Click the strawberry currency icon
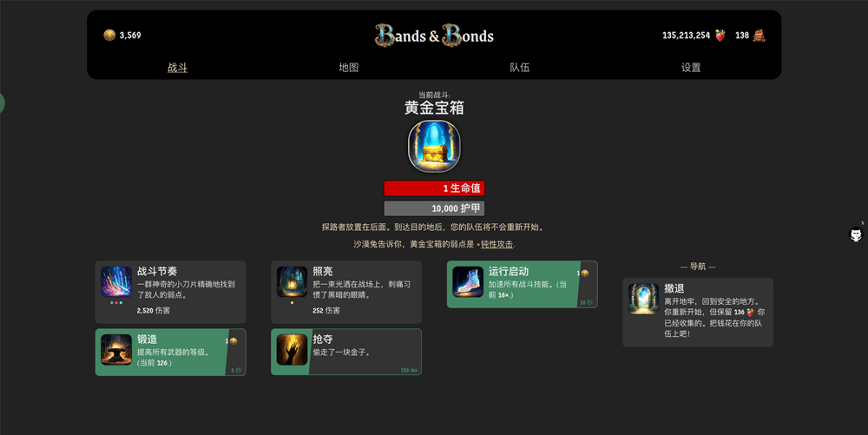The height and width of the screenshot is (435, 868). [x=720, y=36]
